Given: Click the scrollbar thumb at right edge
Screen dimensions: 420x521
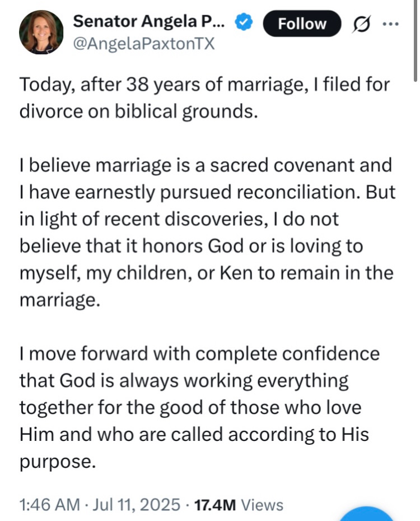Looking at the screenshot, I should point(416,40).
